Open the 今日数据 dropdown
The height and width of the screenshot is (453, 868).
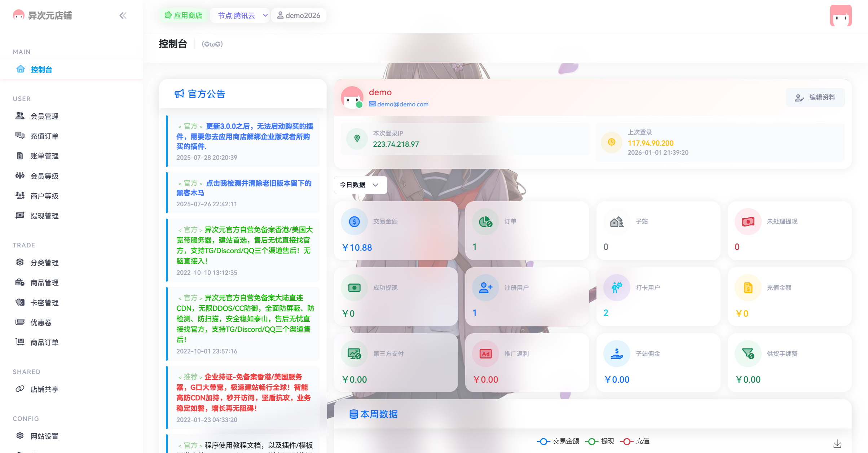[x=360, y=185]
